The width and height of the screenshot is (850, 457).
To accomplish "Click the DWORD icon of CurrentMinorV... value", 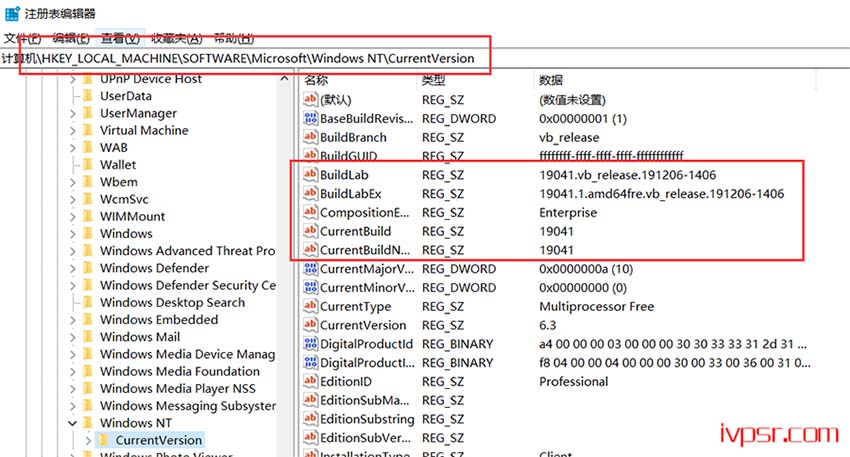I will (310, 287).
